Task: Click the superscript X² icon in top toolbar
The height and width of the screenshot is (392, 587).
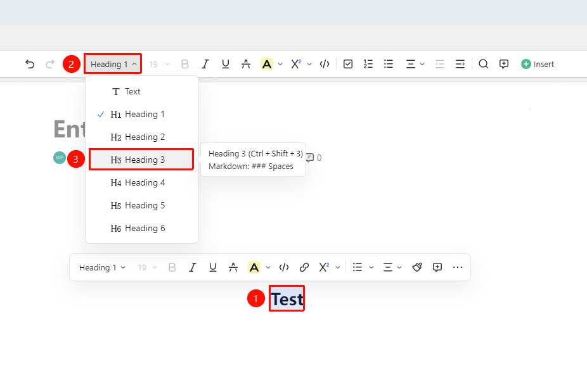Action: click(x=296, y=65)
